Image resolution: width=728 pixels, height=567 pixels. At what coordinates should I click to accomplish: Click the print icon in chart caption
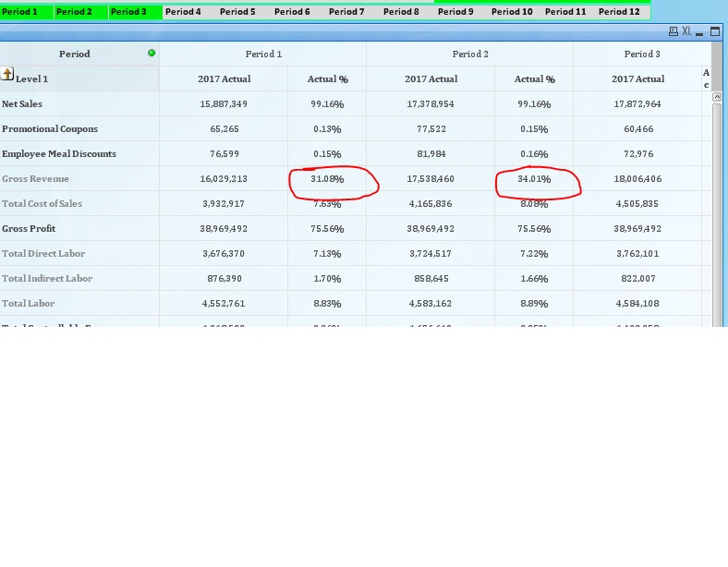(x=673, y=31)
